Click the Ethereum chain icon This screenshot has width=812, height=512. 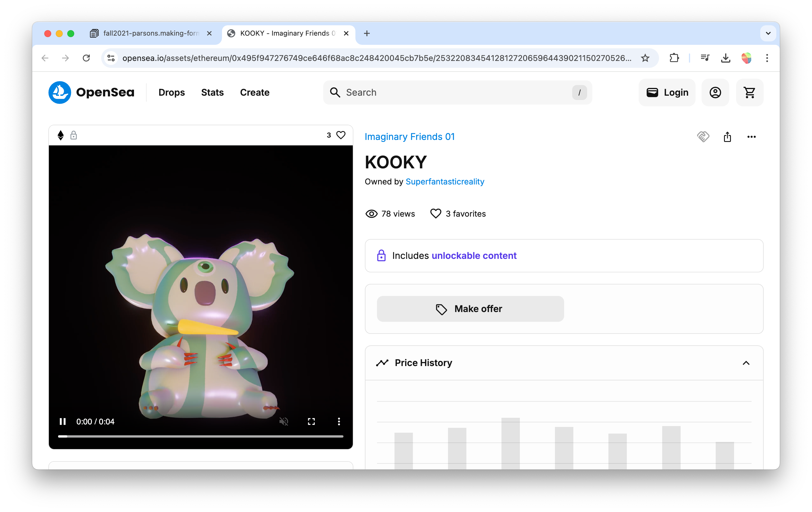coord(61,135)
